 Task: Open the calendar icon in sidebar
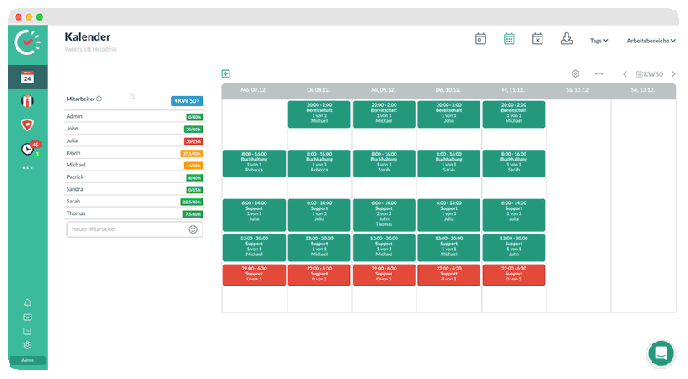point(27,78)
